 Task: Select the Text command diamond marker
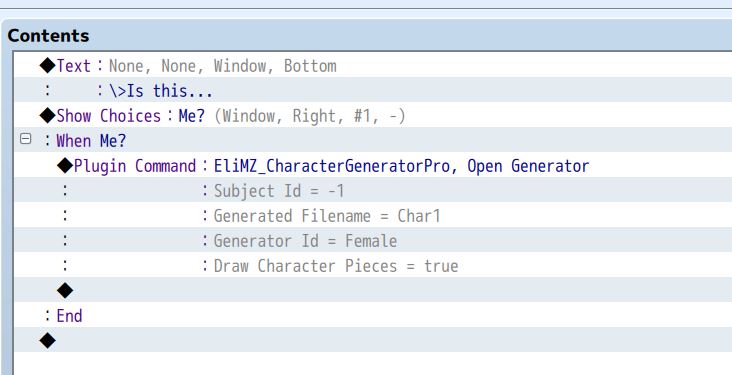pos(48,65)
